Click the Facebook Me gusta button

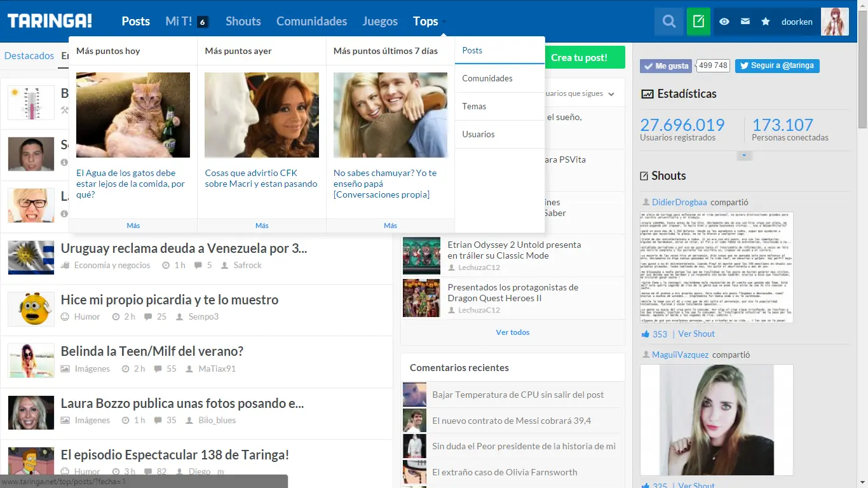pyautogui.click(x=666, y=65)
